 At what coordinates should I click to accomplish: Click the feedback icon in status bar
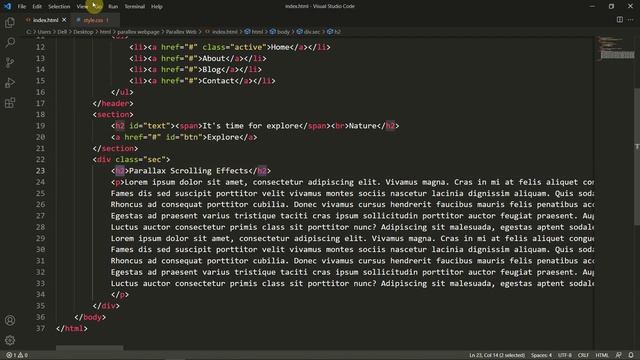tap(619, 355)
